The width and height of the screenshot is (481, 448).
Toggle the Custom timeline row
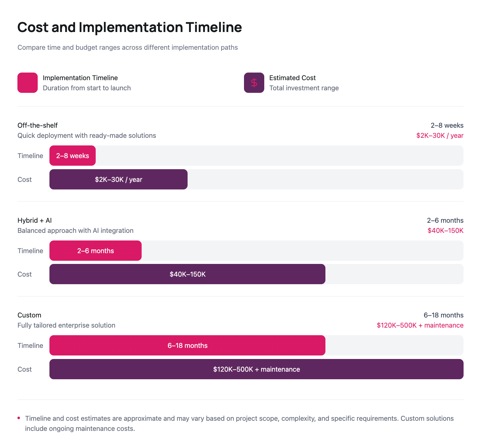pos(30,345)
